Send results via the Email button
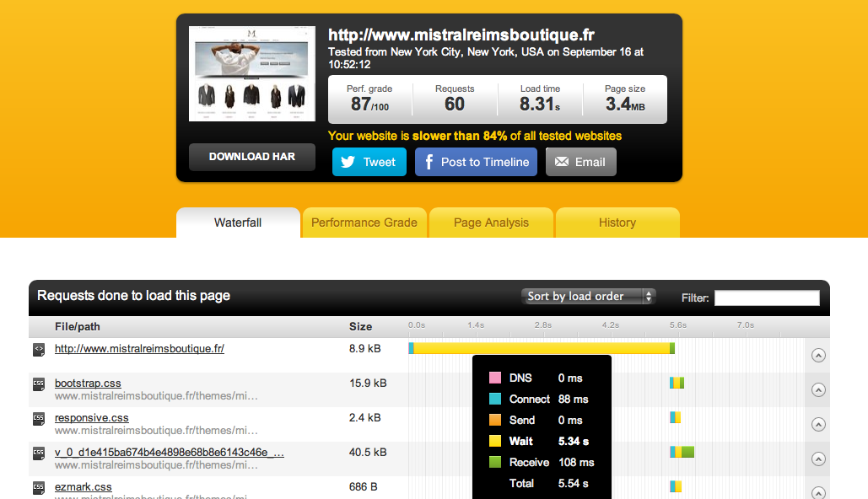 point(580,162)
